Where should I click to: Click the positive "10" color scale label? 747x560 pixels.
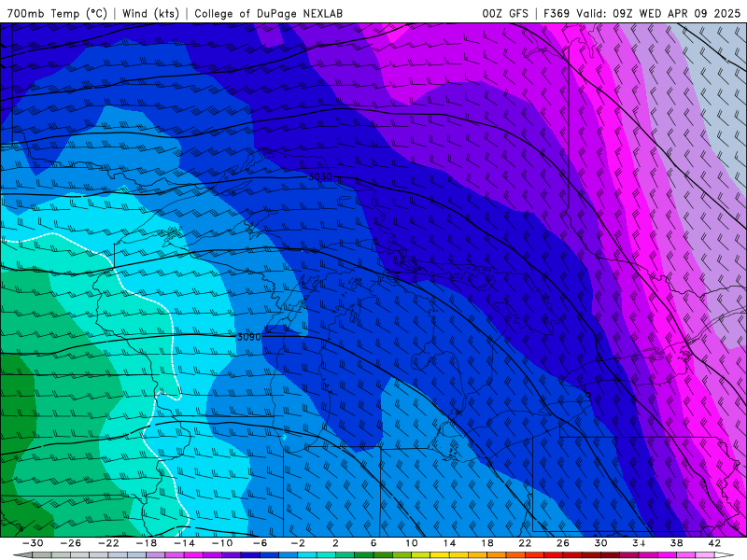(x=411, y=543)
